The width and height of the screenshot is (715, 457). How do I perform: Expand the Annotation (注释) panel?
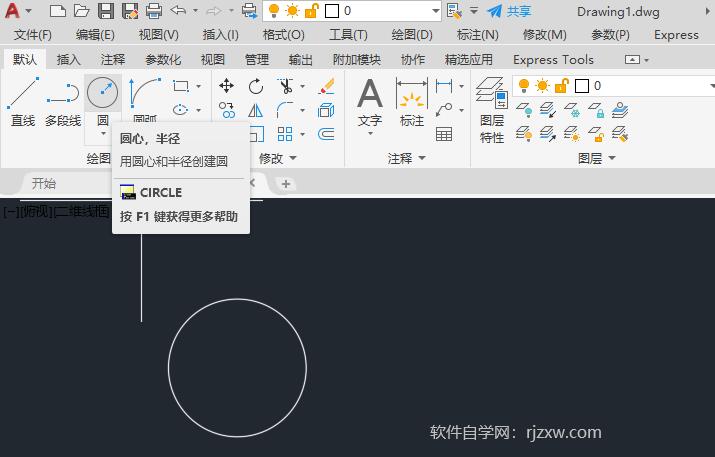click(407, 158)
